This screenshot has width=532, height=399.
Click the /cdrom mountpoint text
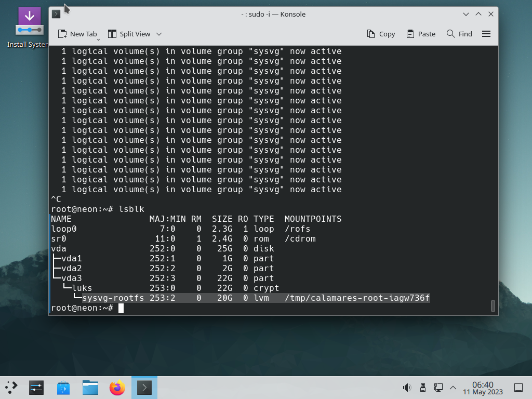[x=300, y=239]
